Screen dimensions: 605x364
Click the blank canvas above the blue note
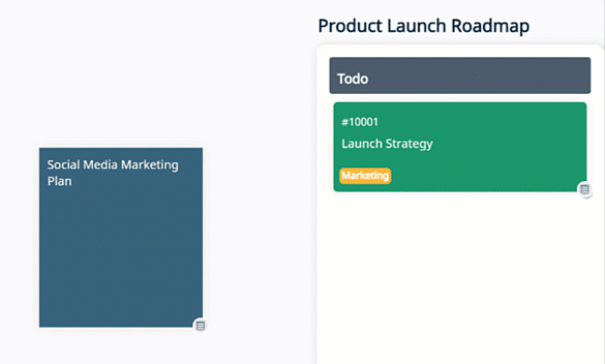tap(120, 82)
